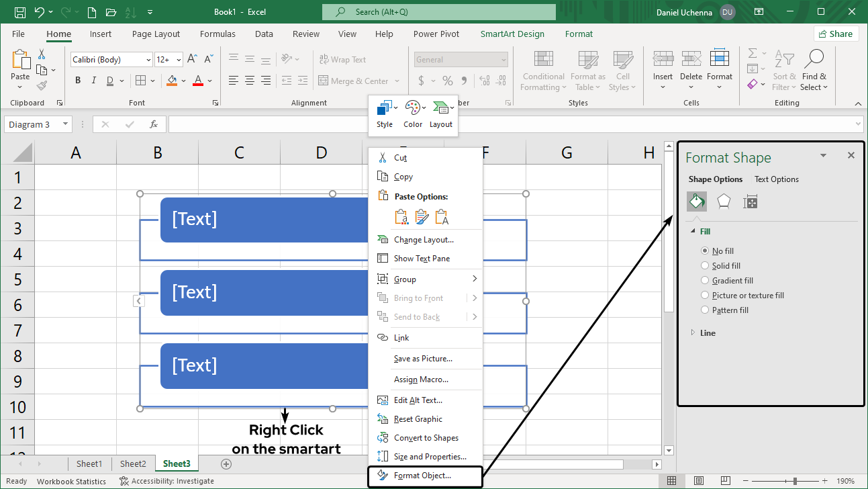Open Size & Properties icon in Format Shape
868x489 pixels.
[x=751, y=202]
